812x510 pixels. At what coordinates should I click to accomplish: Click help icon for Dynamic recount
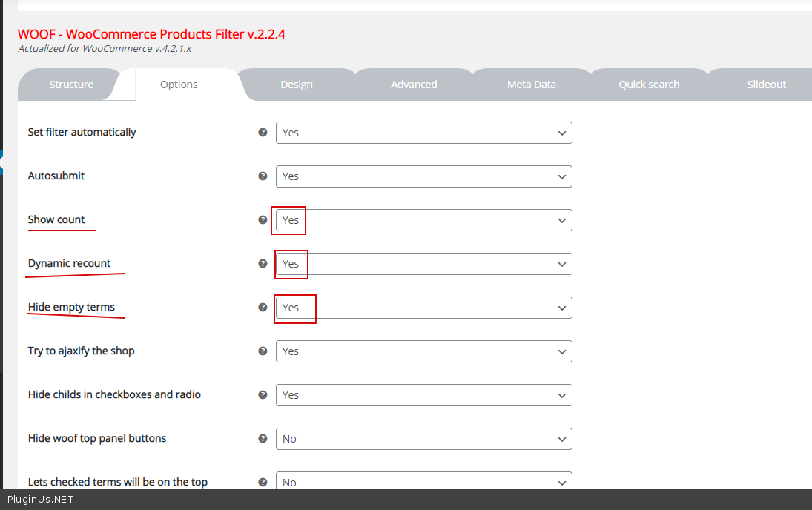click(x=263, y=264)
